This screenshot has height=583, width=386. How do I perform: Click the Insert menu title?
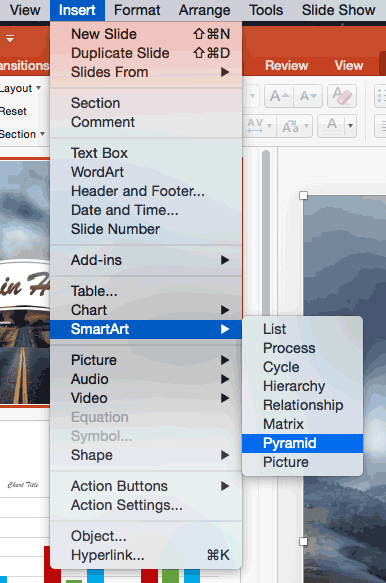coord(77,10)
